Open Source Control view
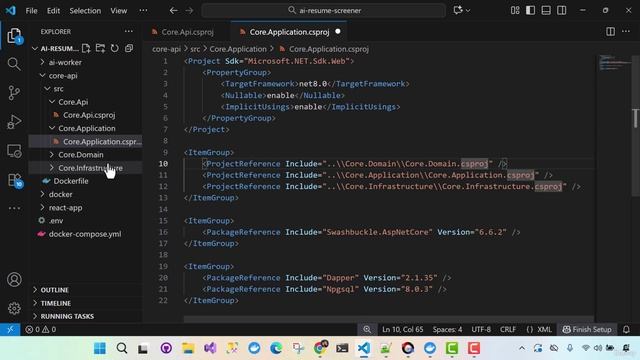The height and width of the screenshot is (360, 640). pyautogui.click(x=14, y=93)
